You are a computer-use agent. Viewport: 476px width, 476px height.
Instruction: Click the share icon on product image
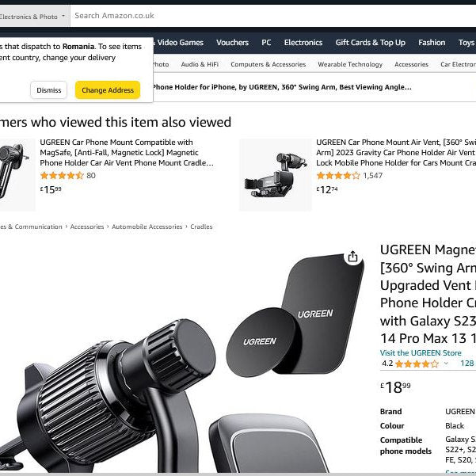pyautogui.click(x=352, y=257)
